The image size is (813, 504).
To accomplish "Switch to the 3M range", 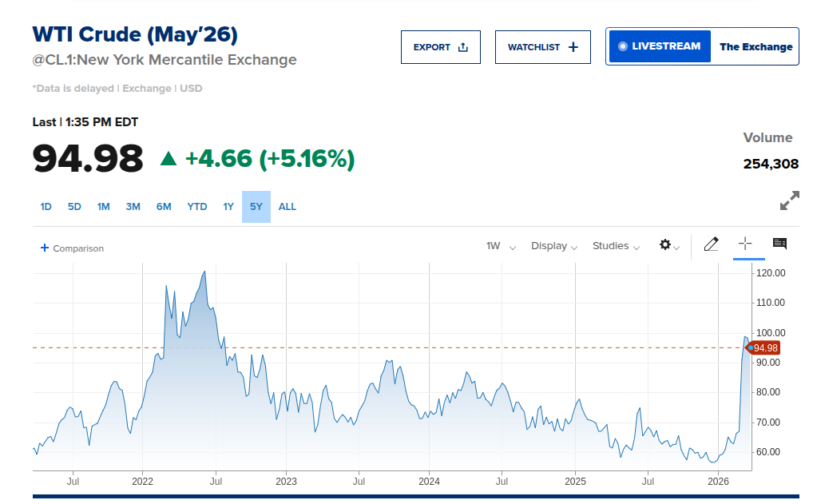I will [133, 206].
